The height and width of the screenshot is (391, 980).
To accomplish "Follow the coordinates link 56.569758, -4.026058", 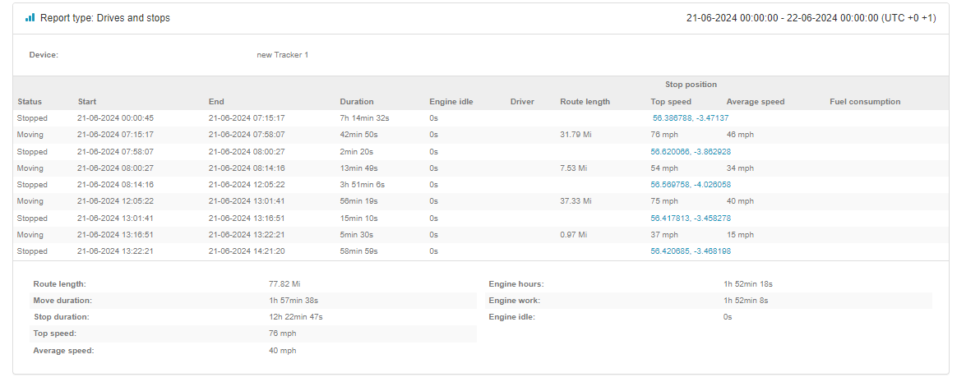I will click(690, 185).
